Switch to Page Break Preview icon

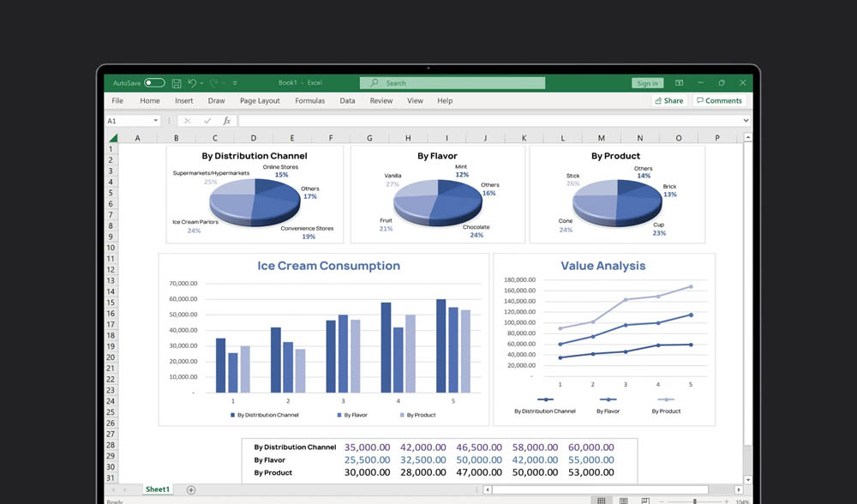[x=646, y=501]
